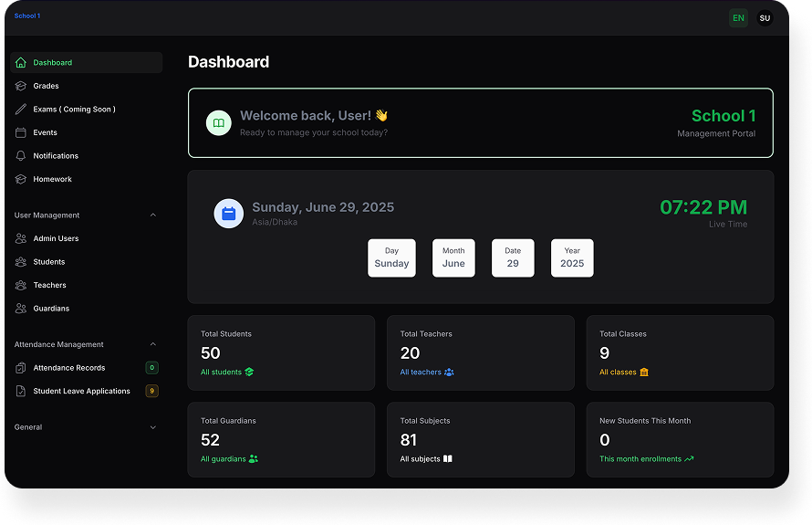This screenshot has height=525, width=812.
Task: Open the Teachers menu item
Action: [x=49, y=285]
